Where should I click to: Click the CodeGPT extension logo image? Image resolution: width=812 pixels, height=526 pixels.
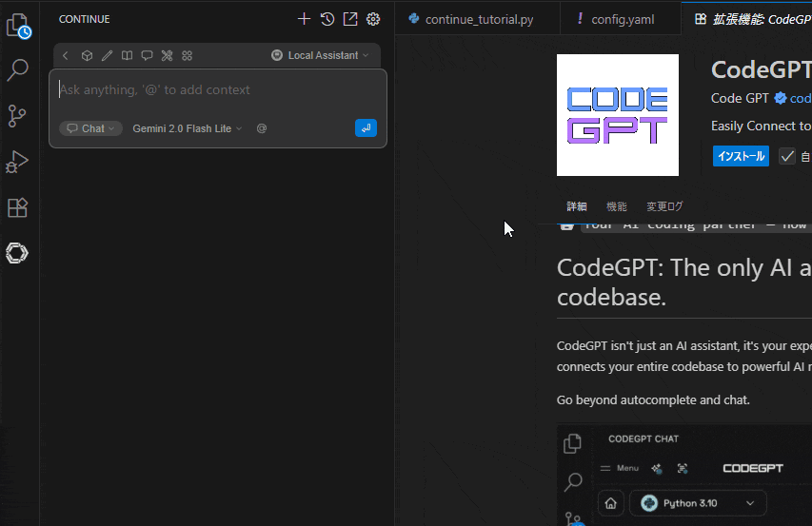pyautogui.click(x=617, y=115)
